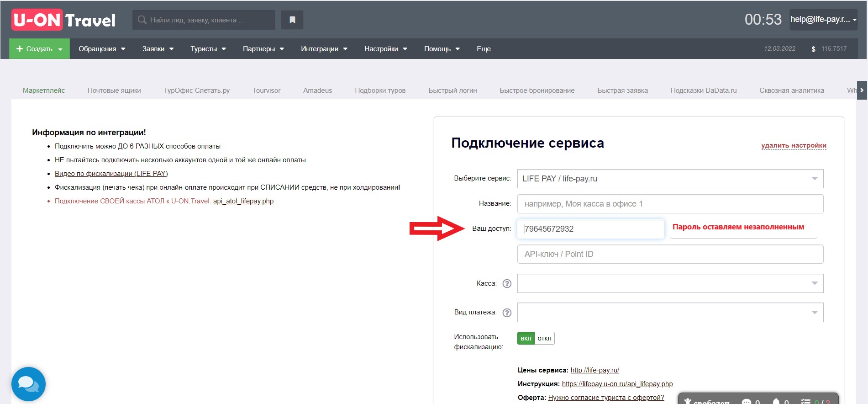Click the dollar rate icon
Viewport: 868px width, 404px height.
[813, 49]
